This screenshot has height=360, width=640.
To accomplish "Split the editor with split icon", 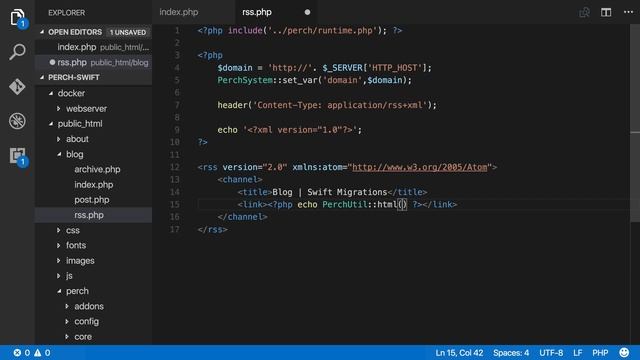I will pos(606,12).
